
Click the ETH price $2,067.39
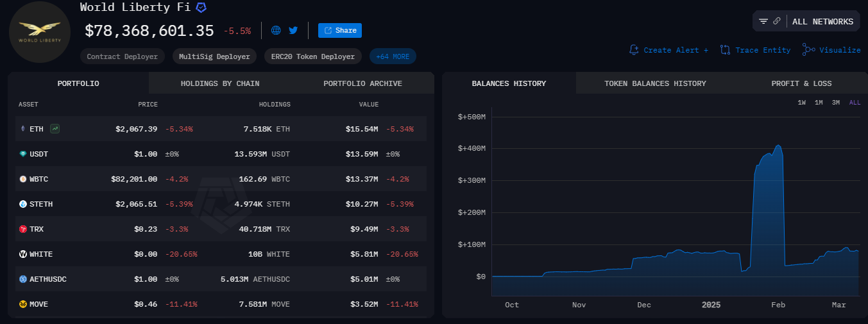pyautogui.click(x=136, y=129)
